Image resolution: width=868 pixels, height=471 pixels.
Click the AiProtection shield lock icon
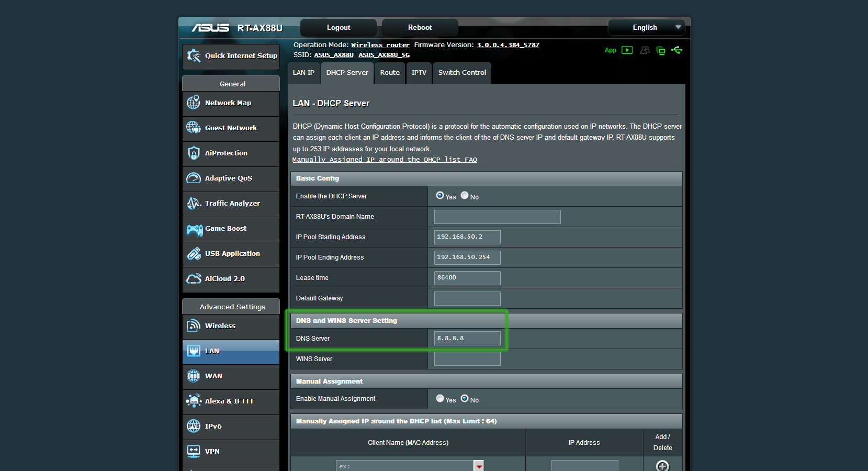click(x=194, y=153)
